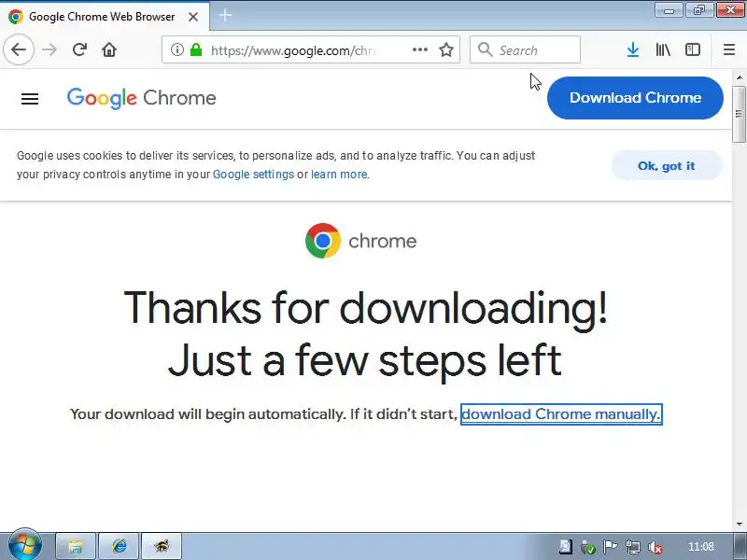Open Windows Explorer from the taskbar
The image size is (747, 560).
pos(76,546)
